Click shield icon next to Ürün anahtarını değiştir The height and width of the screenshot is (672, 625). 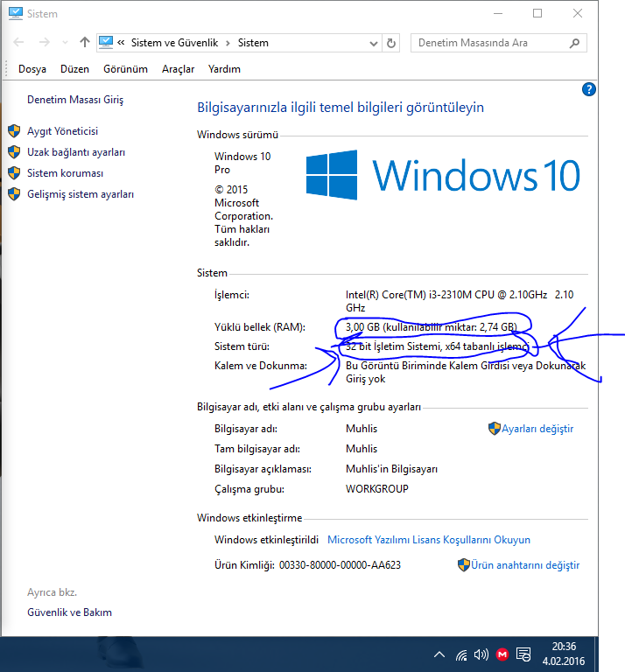coord(463,565)
